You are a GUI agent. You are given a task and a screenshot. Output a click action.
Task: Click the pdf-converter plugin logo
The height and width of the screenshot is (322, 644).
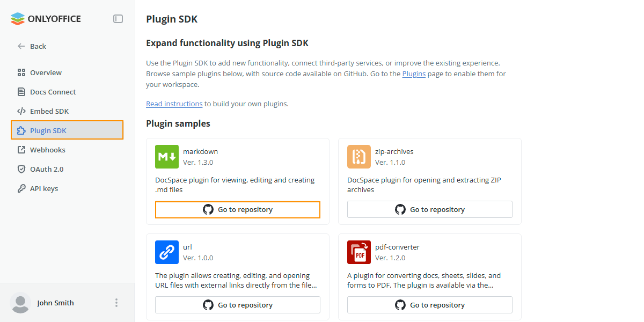(359, 252)
